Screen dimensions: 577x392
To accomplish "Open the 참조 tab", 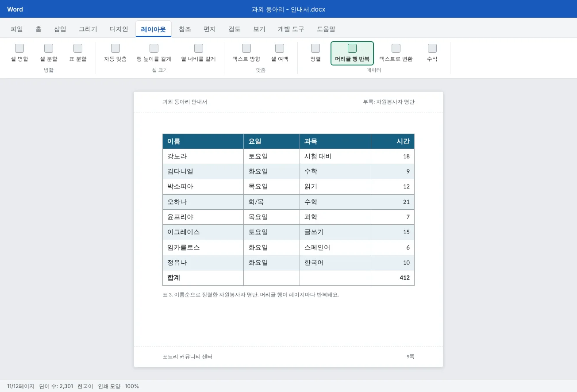I will 185,29.
